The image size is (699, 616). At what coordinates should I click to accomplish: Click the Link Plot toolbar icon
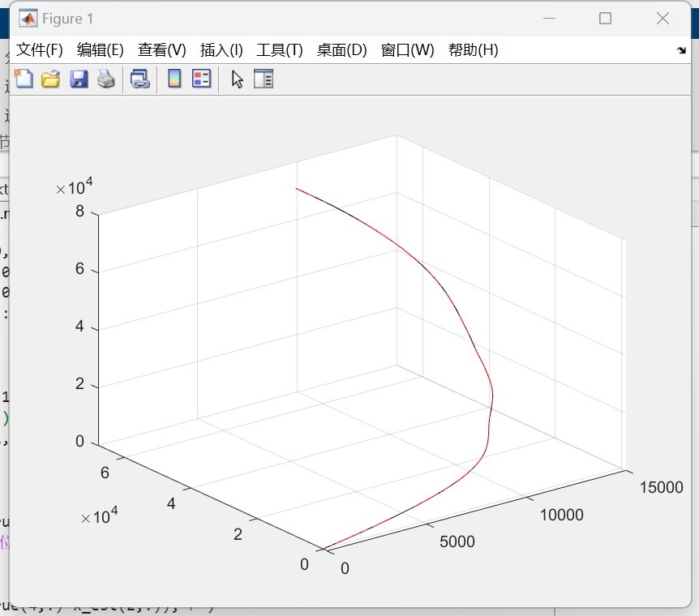coord(140,79)
